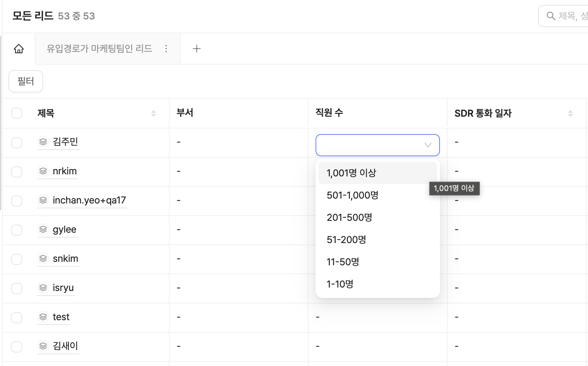588x366 pixels.
Task: Click the search magnifier icon
Action: pyautogui.click(x=551, y=16)
